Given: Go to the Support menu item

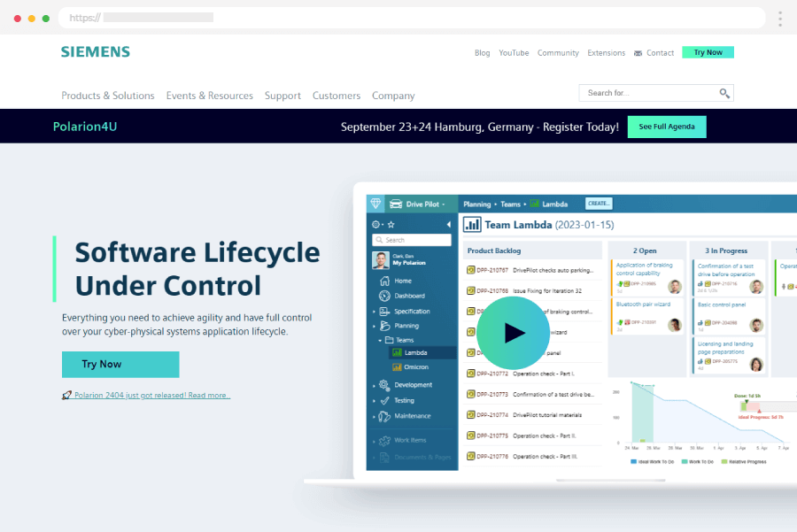Looking at the screenshot, I should 282,96.
